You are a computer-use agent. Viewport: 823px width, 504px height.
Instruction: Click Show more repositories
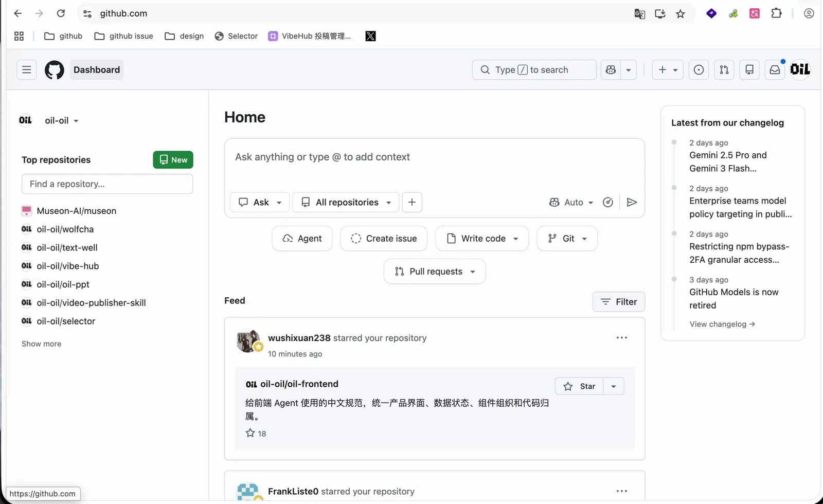(41, 344)
